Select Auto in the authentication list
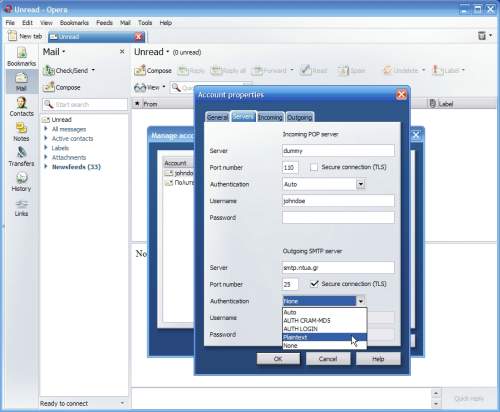500x412 pixels. (x=325, y=312)
